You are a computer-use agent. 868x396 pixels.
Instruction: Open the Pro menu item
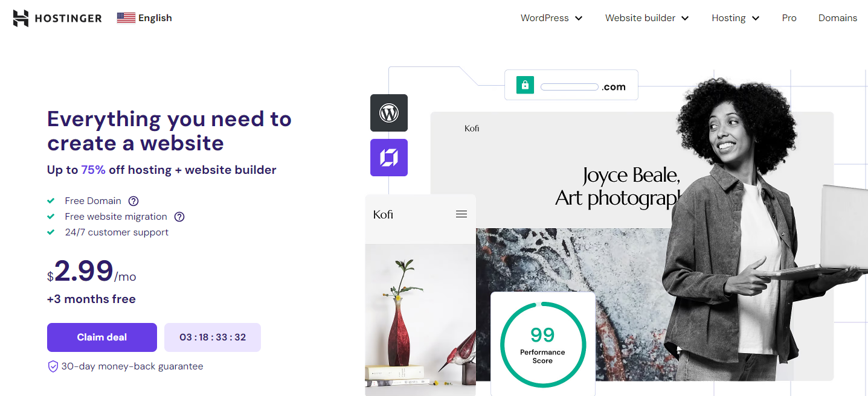click(x=789, y=18)
